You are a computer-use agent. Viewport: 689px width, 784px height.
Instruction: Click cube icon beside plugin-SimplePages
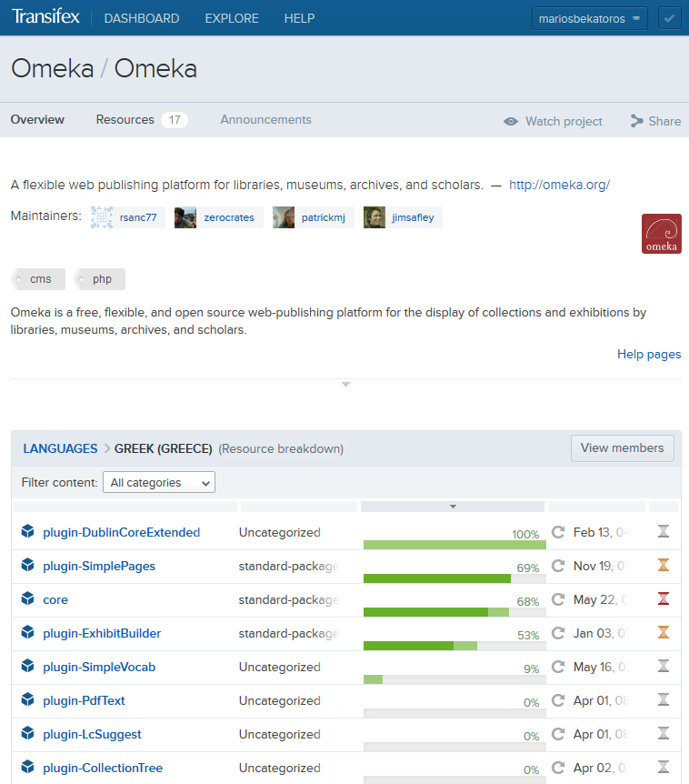(x=27, y=565)
